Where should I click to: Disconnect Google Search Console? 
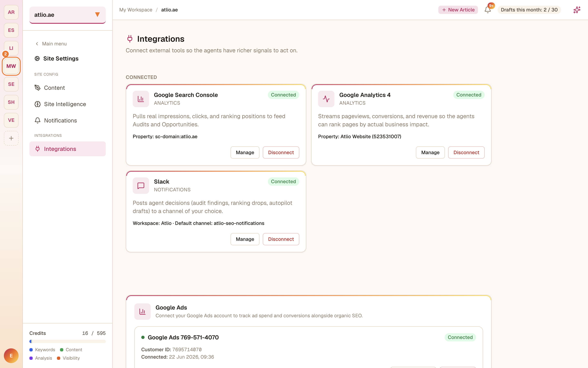click(x=281, y=152)
